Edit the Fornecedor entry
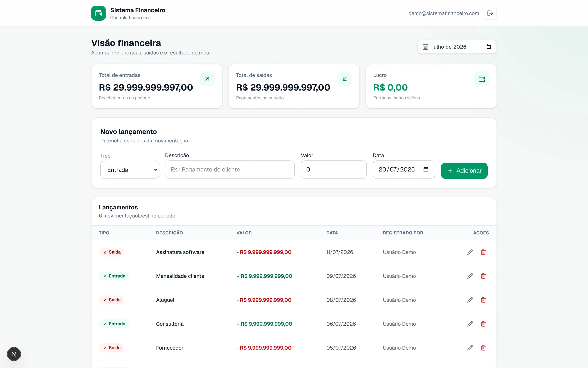 (x=470, y=348)
